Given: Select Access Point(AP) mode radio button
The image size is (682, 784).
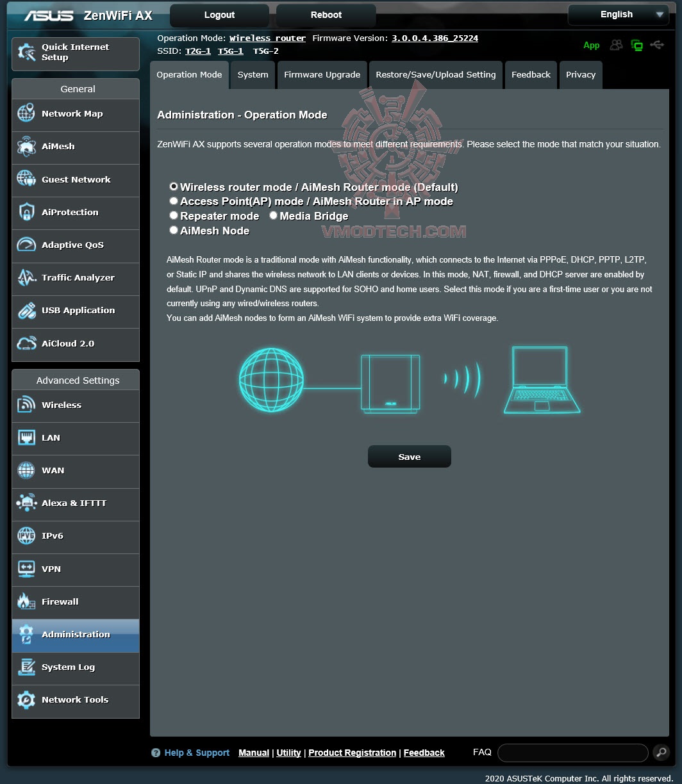Looking at the screenshot, I should (173, 201).
